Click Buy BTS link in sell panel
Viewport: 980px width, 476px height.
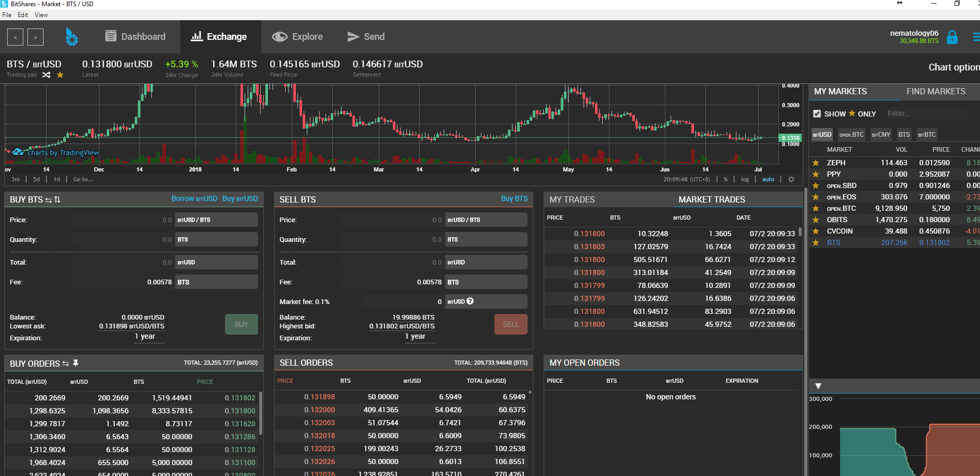tap(514, 198)
